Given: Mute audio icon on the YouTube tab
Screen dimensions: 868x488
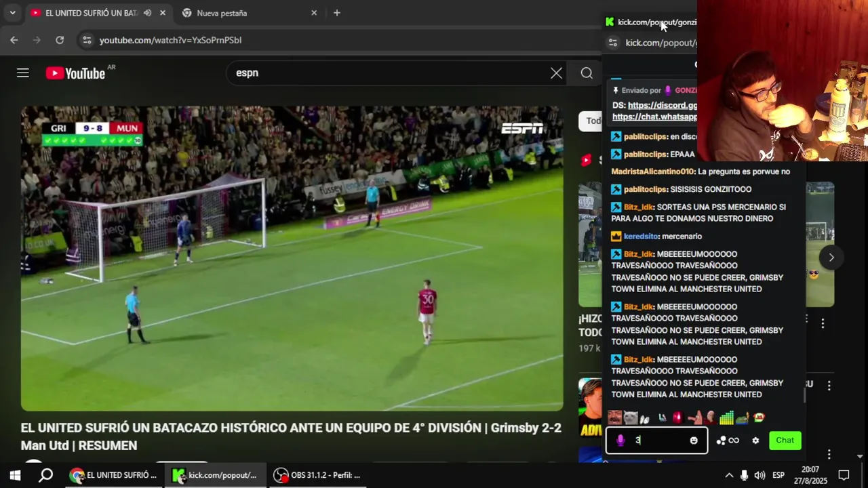Looking at the screenshot, I should 147,13.
